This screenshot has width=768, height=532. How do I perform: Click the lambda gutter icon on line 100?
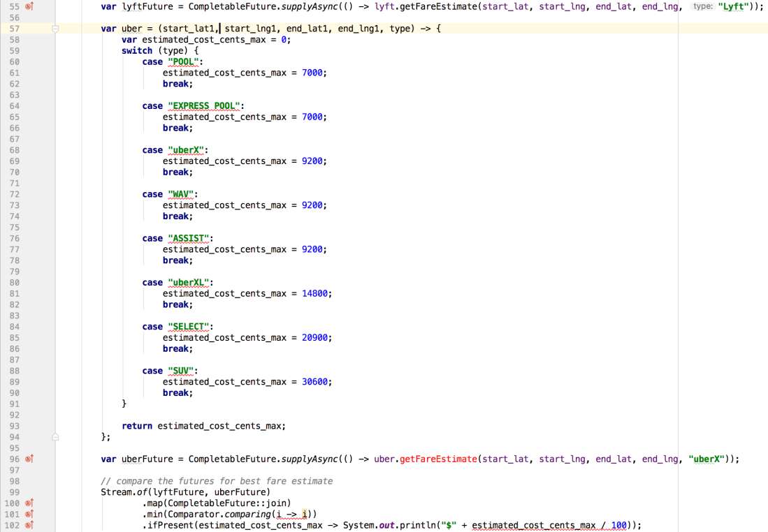pyautogui.click(x=29, y=503)
